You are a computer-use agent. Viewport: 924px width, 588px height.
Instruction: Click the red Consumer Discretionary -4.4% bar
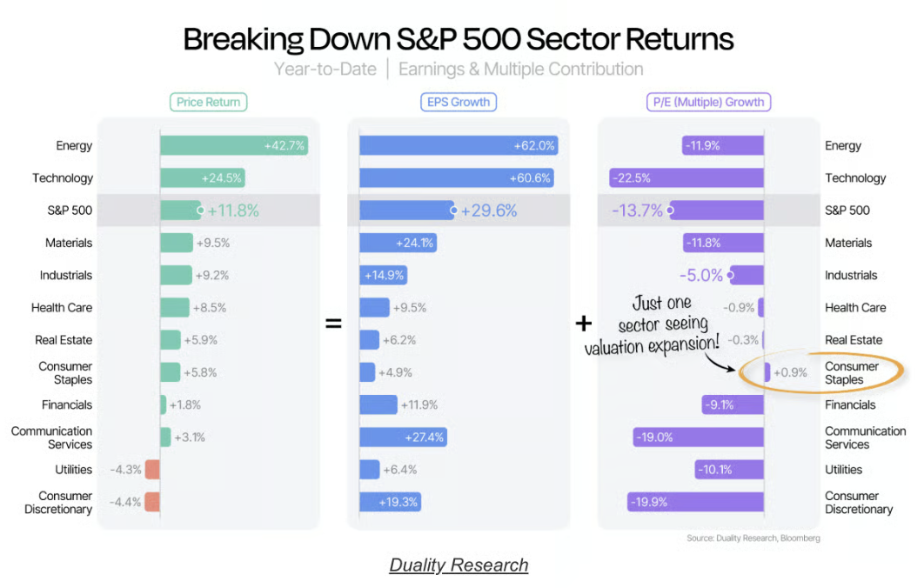[152, 502]
